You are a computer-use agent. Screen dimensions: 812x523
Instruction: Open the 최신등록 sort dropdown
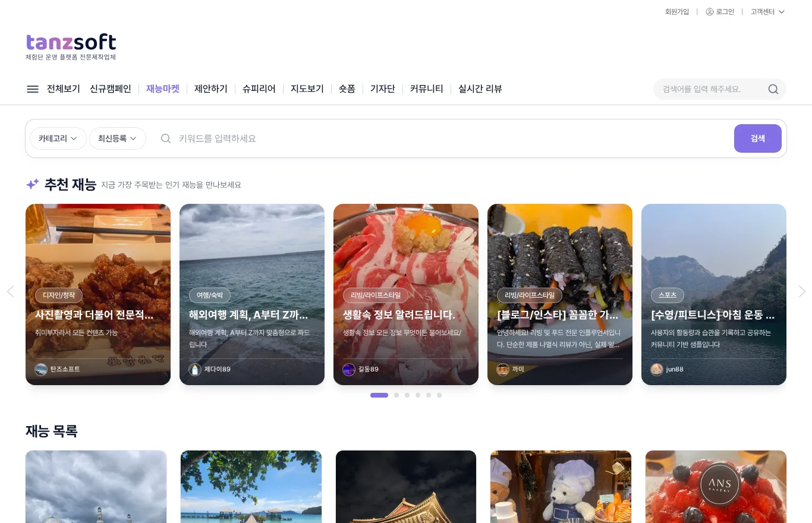(x=118, y=138)
